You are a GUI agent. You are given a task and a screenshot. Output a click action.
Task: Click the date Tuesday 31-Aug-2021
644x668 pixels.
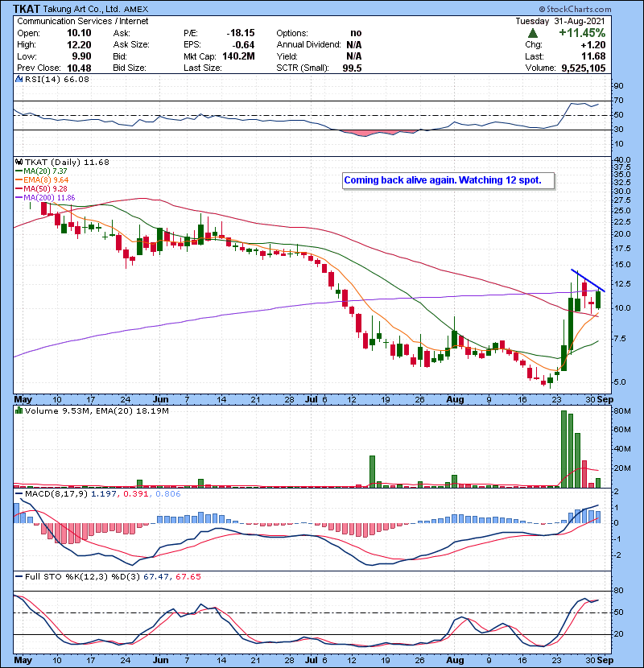click(x=560, y=21)
